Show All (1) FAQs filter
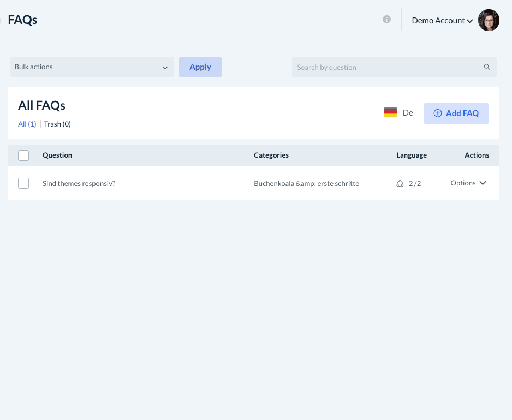 coord(27,124)
